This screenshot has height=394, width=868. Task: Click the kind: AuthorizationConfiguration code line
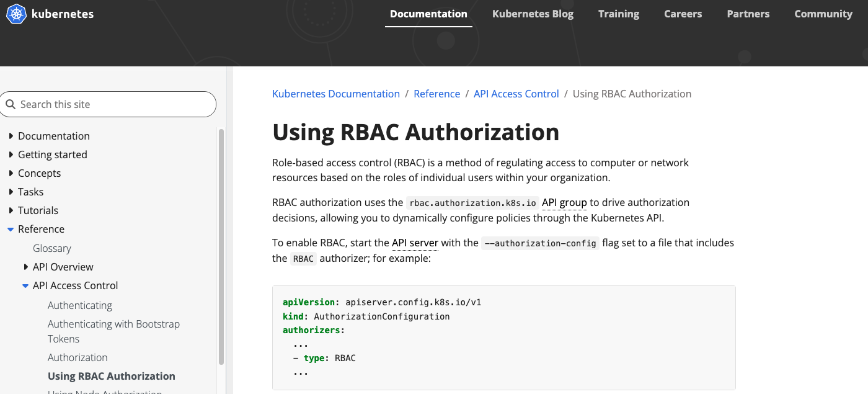coord(366,316)
